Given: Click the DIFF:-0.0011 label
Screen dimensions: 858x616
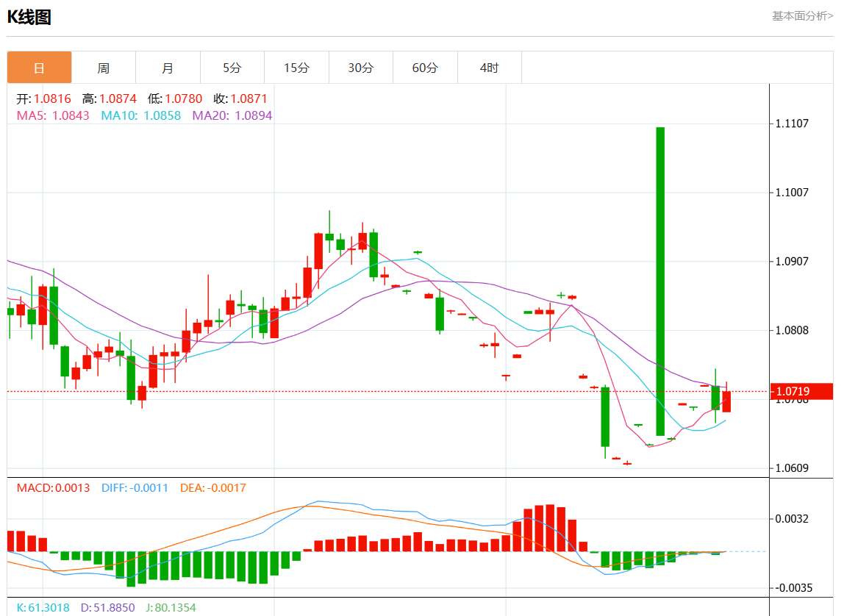Looking at the screenshot, I should pos(135,488).
